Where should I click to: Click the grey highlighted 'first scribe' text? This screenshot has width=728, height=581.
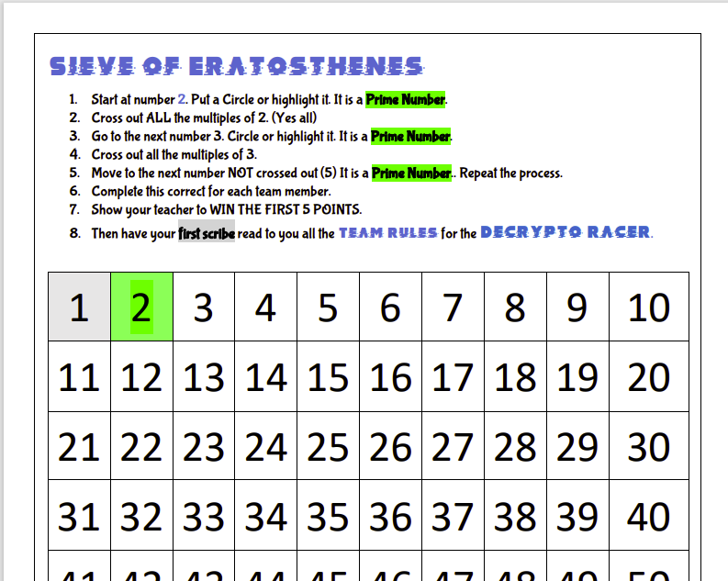point(207,233)
